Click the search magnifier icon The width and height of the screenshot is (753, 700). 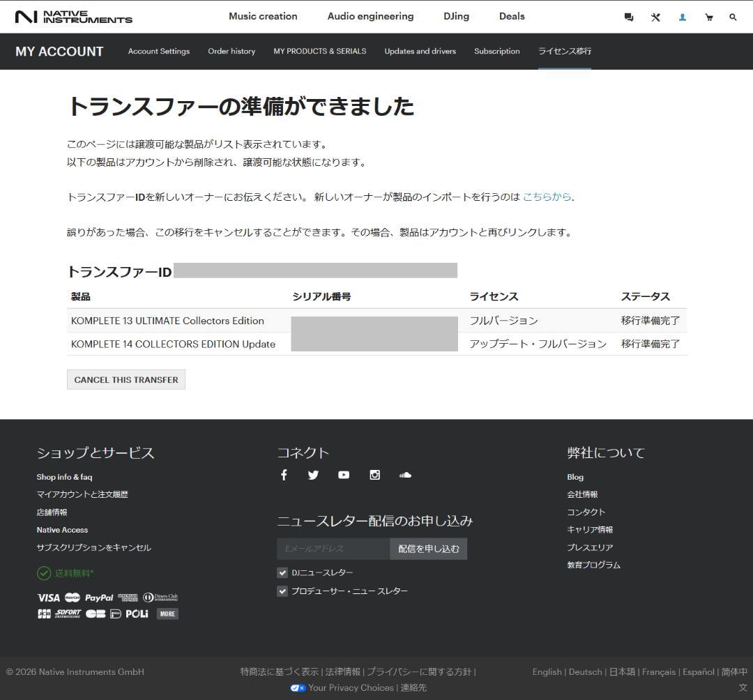733,17
